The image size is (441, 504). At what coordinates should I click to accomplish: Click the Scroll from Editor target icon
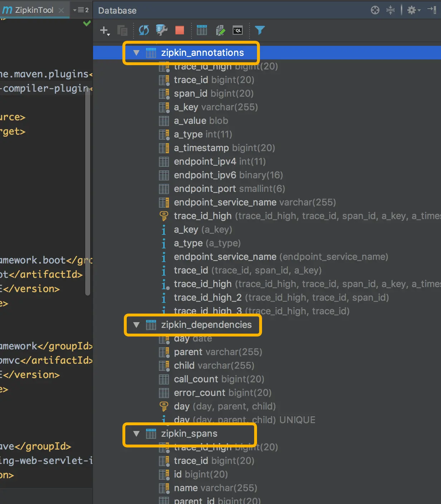click(375, 10)
